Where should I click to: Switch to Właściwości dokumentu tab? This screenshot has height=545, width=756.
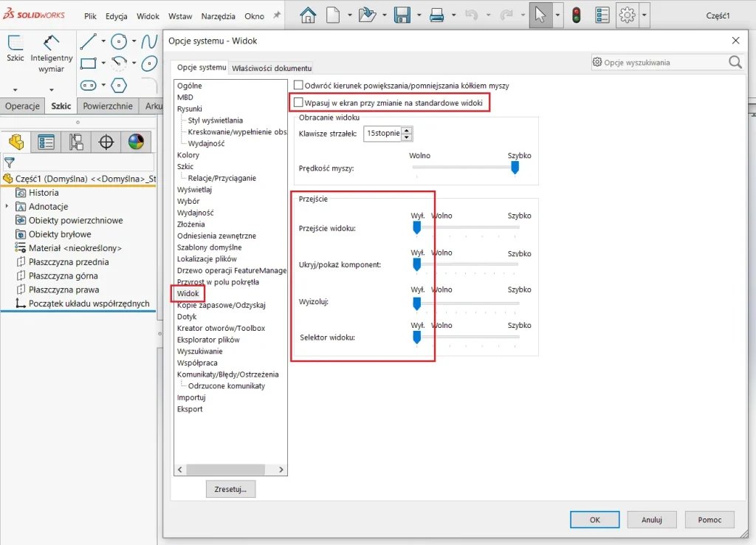point(272,68)
